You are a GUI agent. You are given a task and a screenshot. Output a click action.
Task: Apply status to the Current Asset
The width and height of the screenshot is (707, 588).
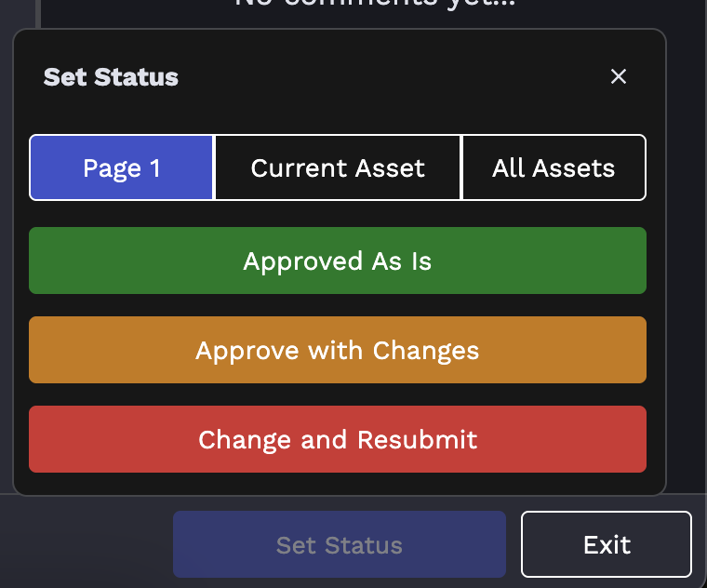pyautogui.click(x=338, y=167)
